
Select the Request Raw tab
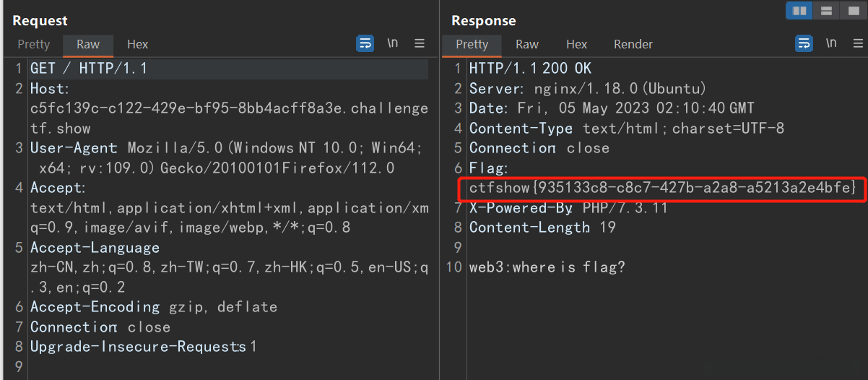(88, 44)
